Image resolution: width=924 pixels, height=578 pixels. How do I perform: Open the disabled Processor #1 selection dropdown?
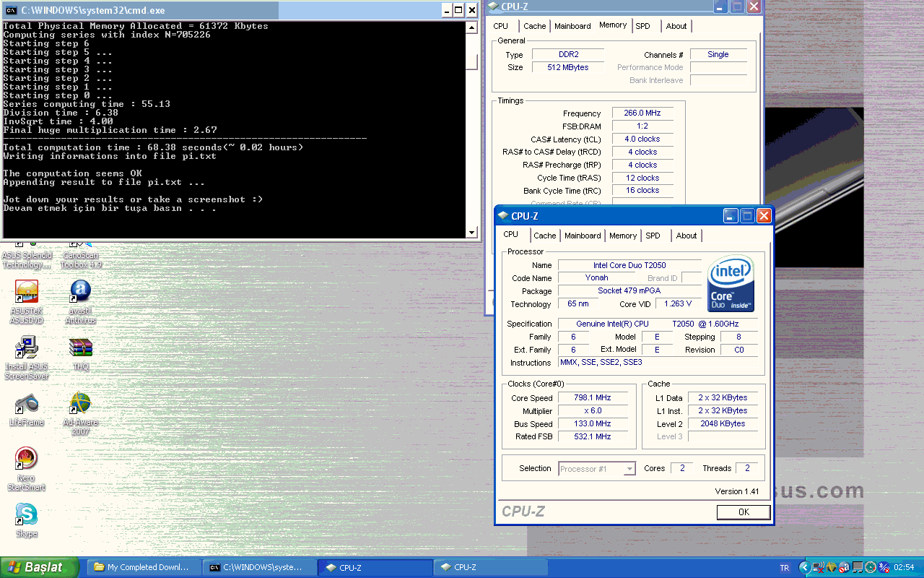[597, 469]
